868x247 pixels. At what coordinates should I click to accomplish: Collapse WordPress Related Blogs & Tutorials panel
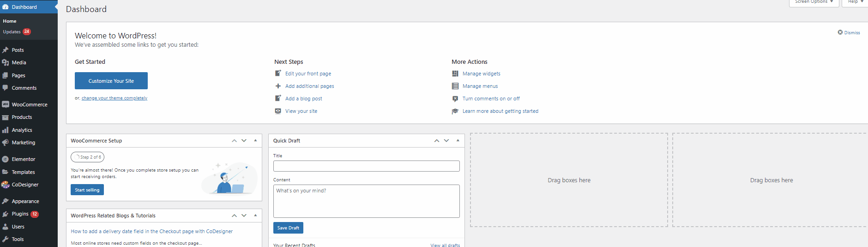255,216
